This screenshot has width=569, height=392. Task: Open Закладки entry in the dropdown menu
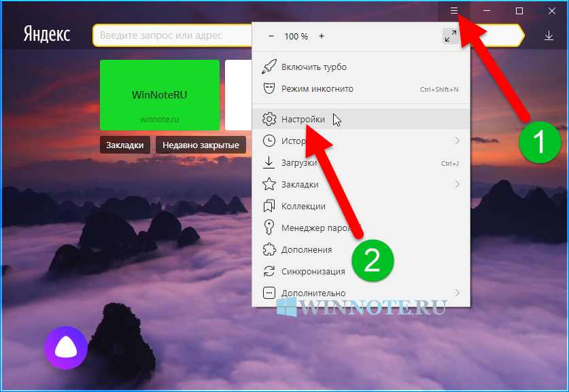coord(361,185)
